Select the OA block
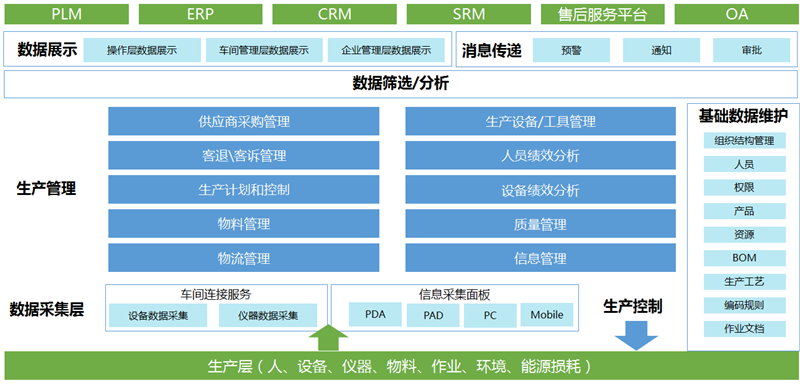The image size is (800, 384). click(736, 14)
